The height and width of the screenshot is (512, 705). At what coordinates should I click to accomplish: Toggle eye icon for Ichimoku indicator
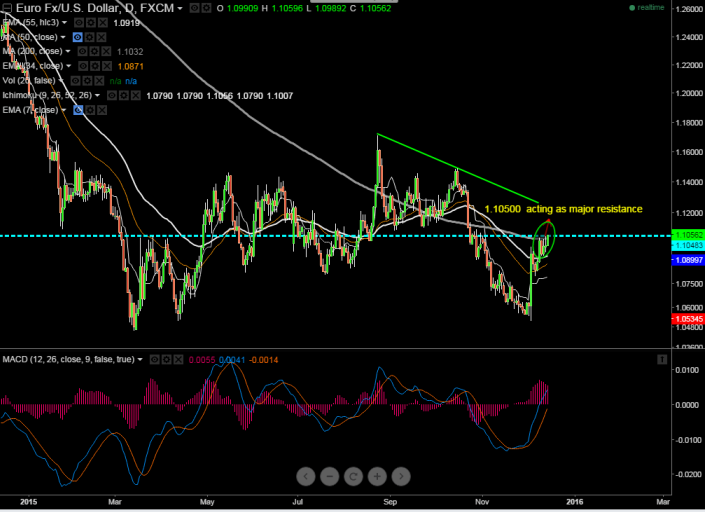tap(112, 95)
